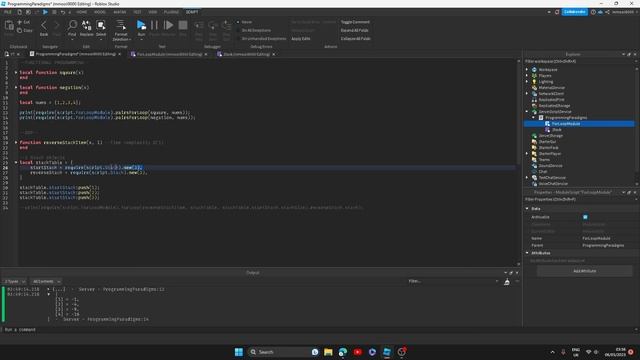Click the new file icon in quick access bar
Screen dimensions: 640x360
[x=19, y=12]
